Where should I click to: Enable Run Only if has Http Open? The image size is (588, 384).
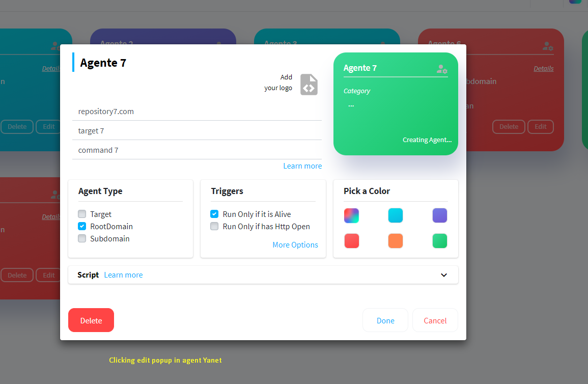click(214, 226)
